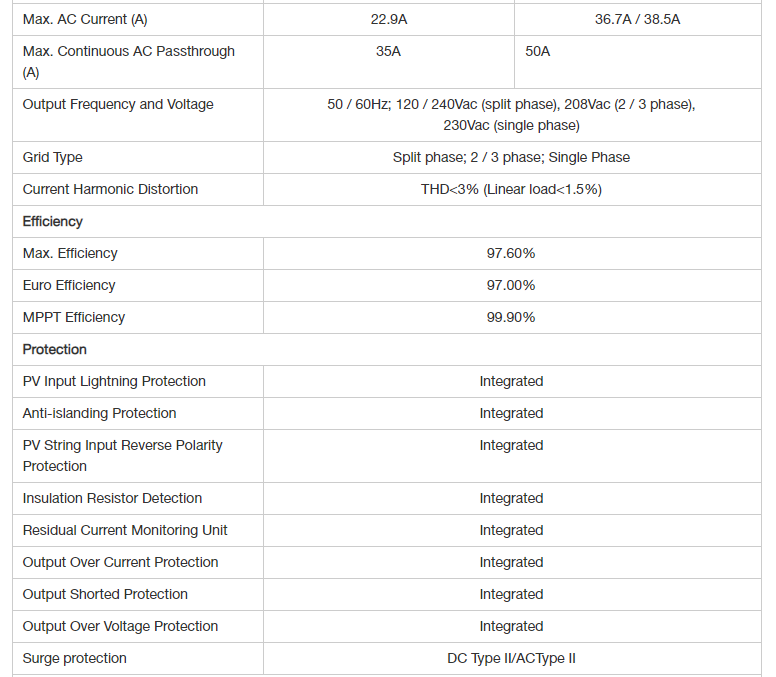Click Residual Current Monitoring Unit label
Viewport: 776px width, 677px height.
pos(125,531)
